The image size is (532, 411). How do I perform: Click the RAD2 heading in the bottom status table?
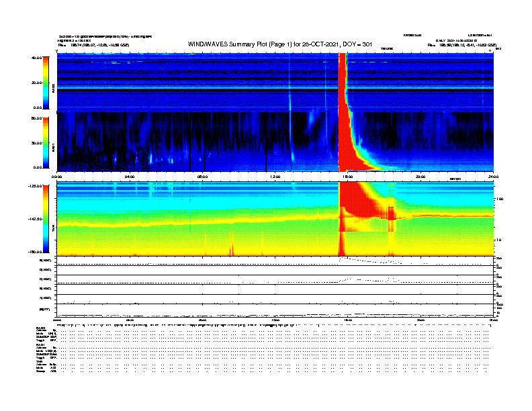tap(41, 328)
